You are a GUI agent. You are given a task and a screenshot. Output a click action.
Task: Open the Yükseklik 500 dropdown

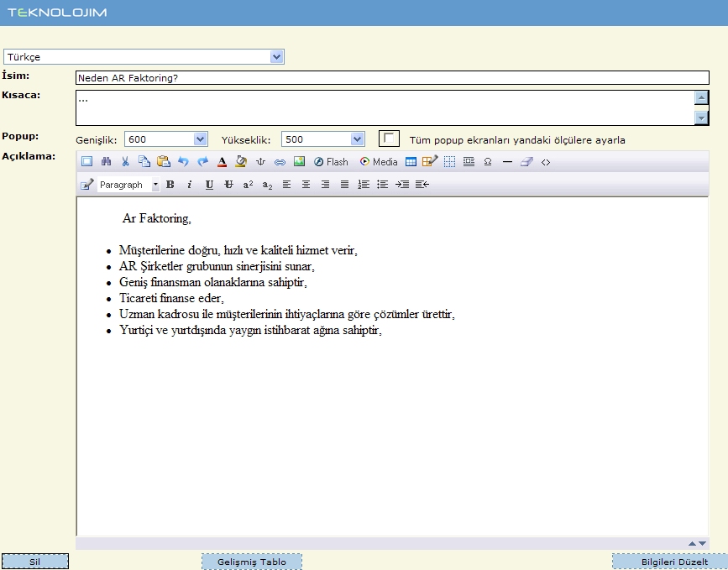tap(322, 139)
